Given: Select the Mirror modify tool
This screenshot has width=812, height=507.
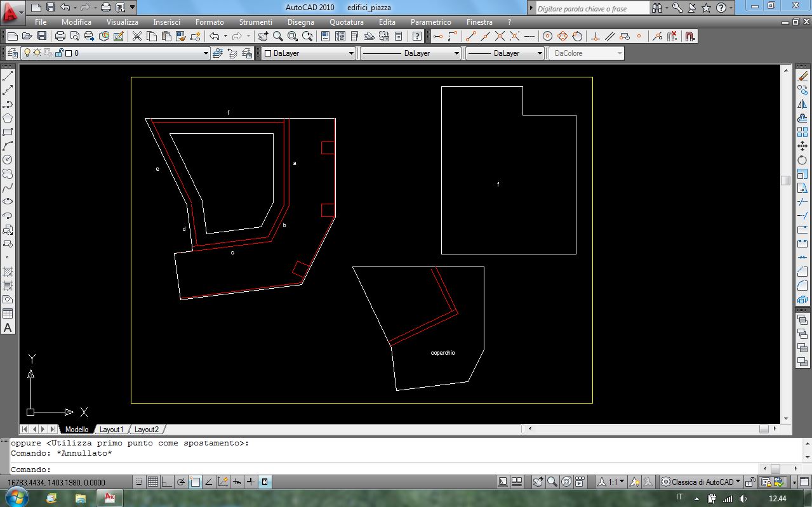Looking at the screenshot, I should click(x=802, y=104).
